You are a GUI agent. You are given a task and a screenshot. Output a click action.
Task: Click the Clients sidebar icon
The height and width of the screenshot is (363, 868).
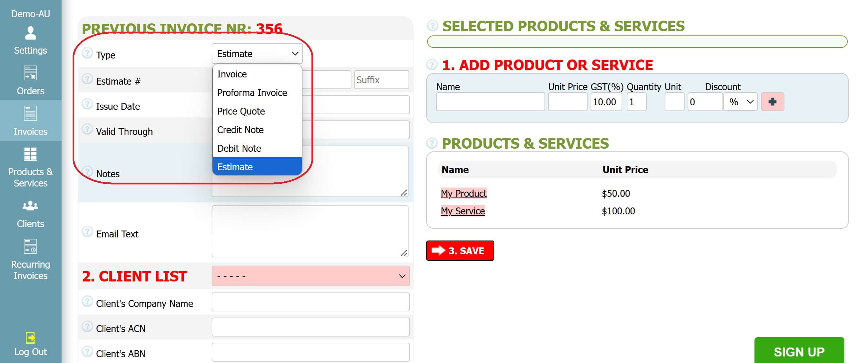(30, 206)
